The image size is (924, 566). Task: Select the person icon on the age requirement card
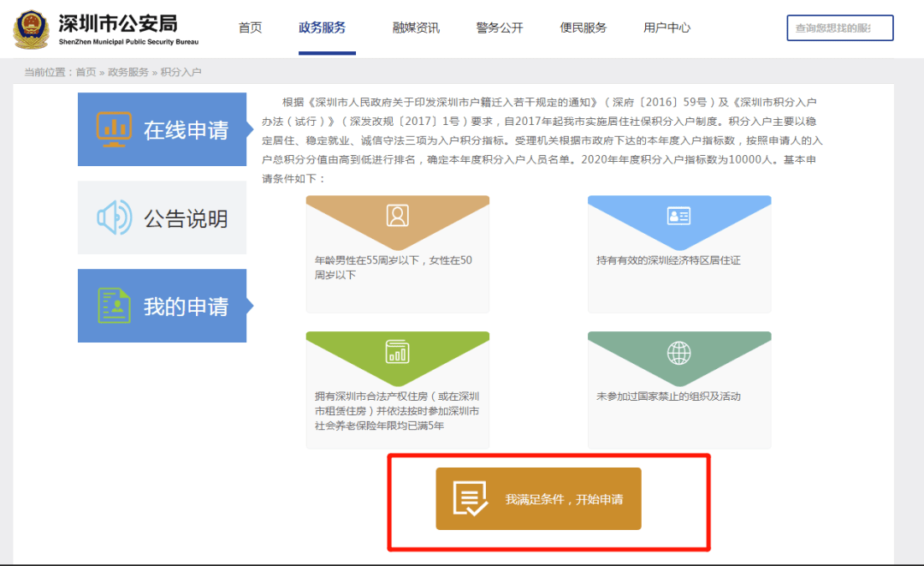click(397, 217)
